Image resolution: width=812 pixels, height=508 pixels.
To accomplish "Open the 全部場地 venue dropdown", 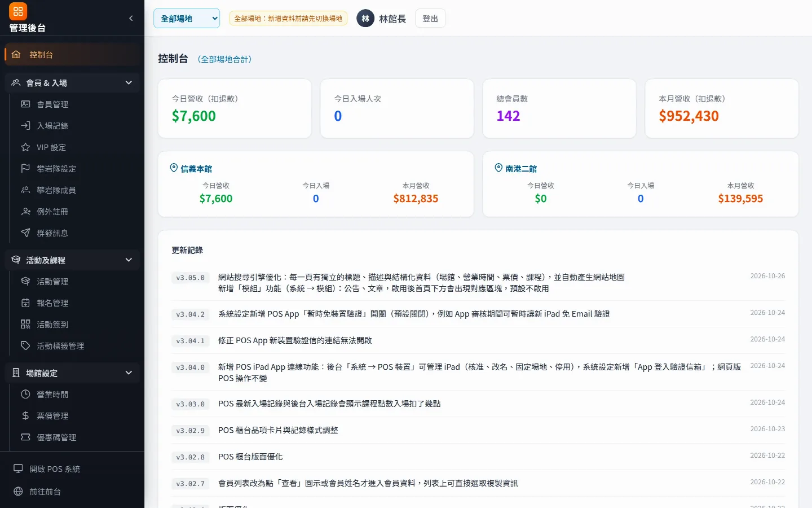I will 187,18.
